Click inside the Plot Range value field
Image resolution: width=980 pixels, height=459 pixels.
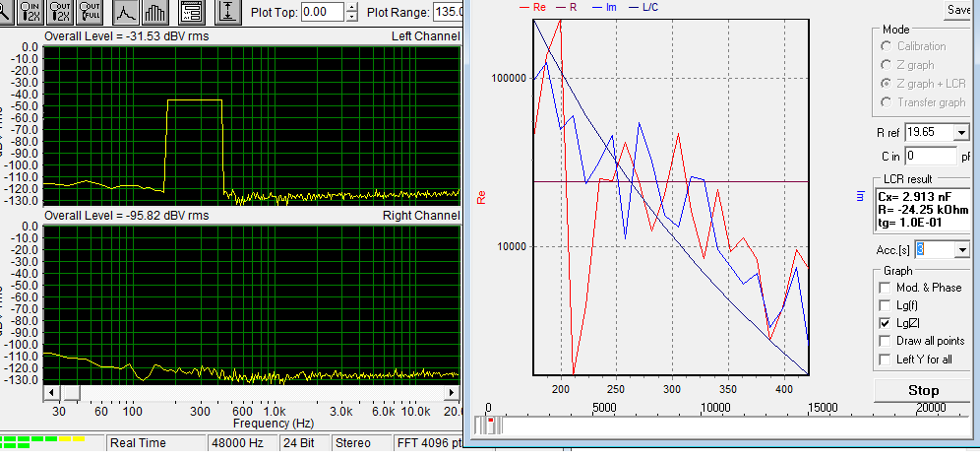coord(448,12)
